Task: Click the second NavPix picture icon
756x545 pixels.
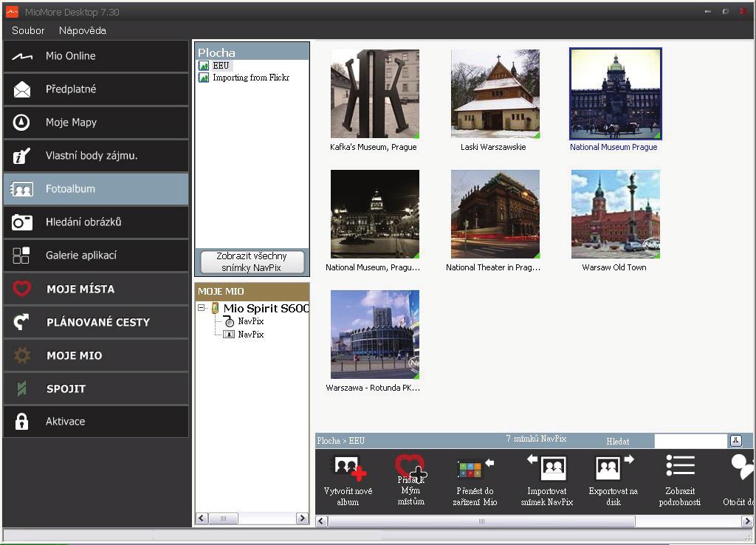Action: [229, 335]
